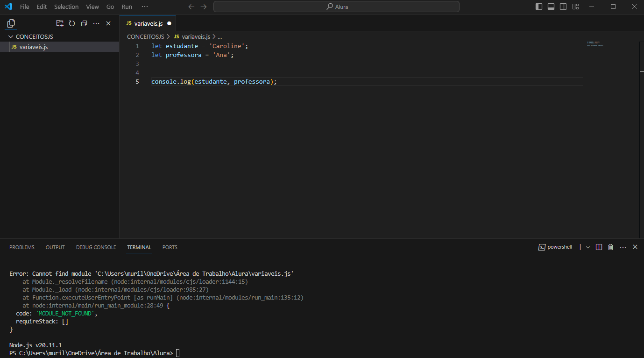
Task: Open terminal panel more actions ellipsis
Action: pyautogui.click(x=623, y=247)
